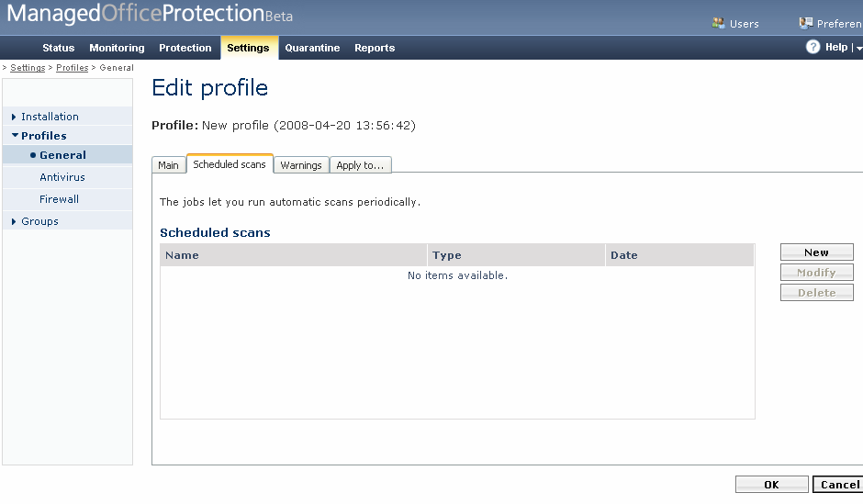Viewport: 863px width, 504px height.
Task: Click the Modify button
Action: coord(817,273)
